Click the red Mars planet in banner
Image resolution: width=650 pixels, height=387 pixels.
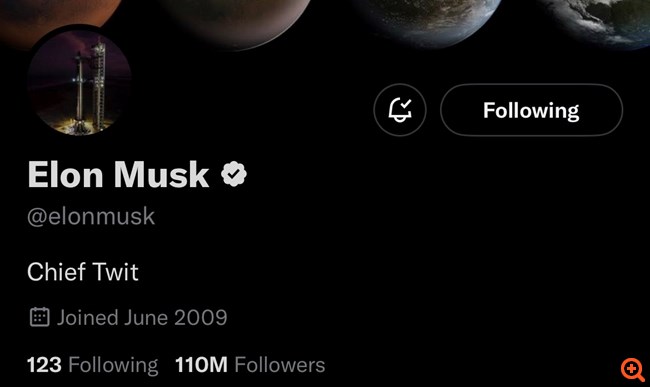pyautogui.click(x=58, y=15)
